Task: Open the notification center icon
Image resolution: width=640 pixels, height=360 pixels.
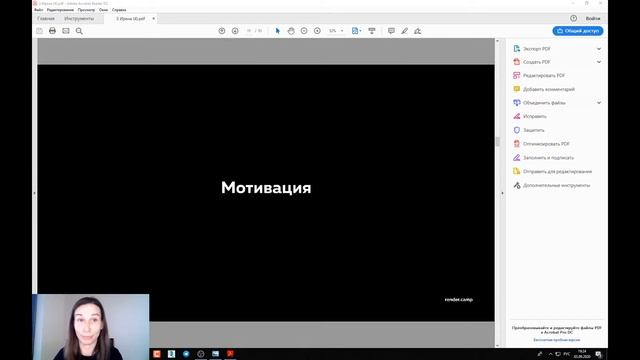Action: (598, 354)
